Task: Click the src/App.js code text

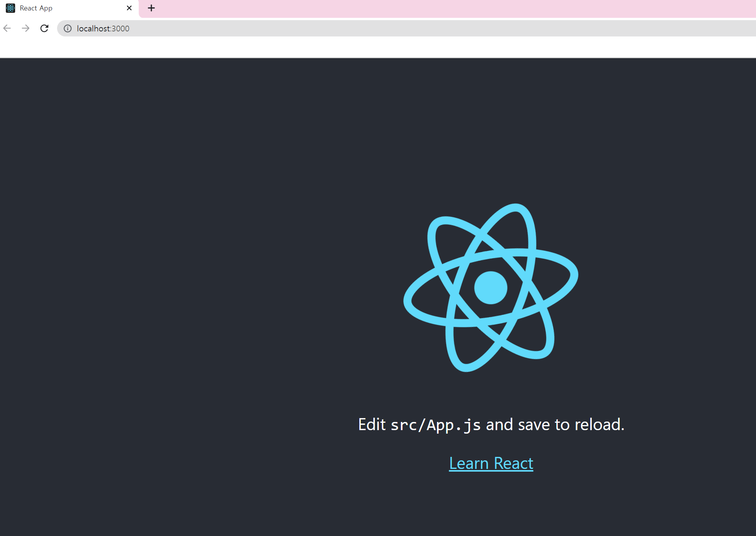Action: point(435,425)
